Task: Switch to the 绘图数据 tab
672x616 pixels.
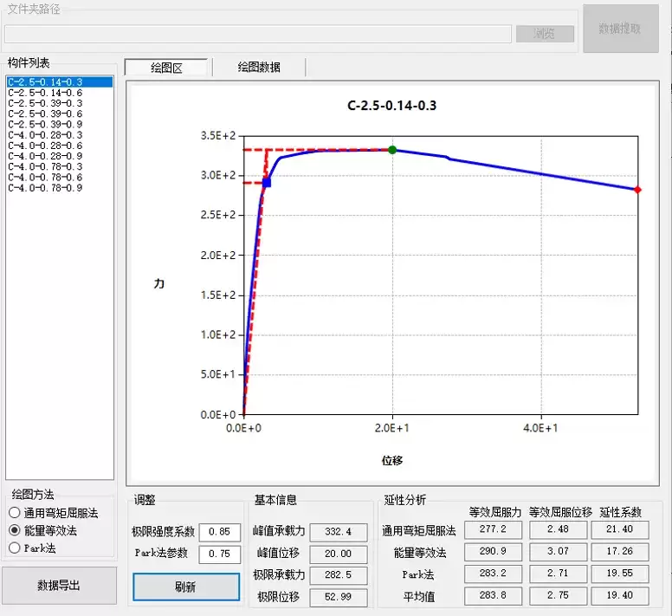Action: pyautogui.click(x=259, y=67)
